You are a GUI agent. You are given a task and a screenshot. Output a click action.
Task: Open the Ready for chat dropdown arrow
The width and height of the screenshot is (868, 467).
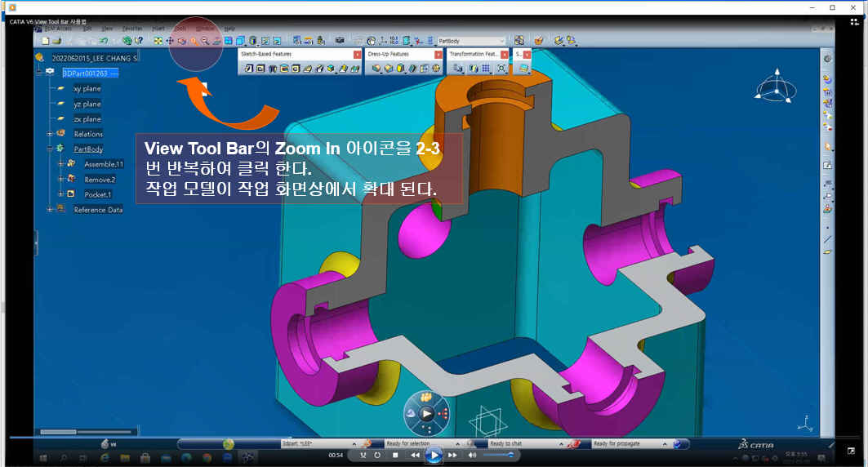[x=561, y=444]
